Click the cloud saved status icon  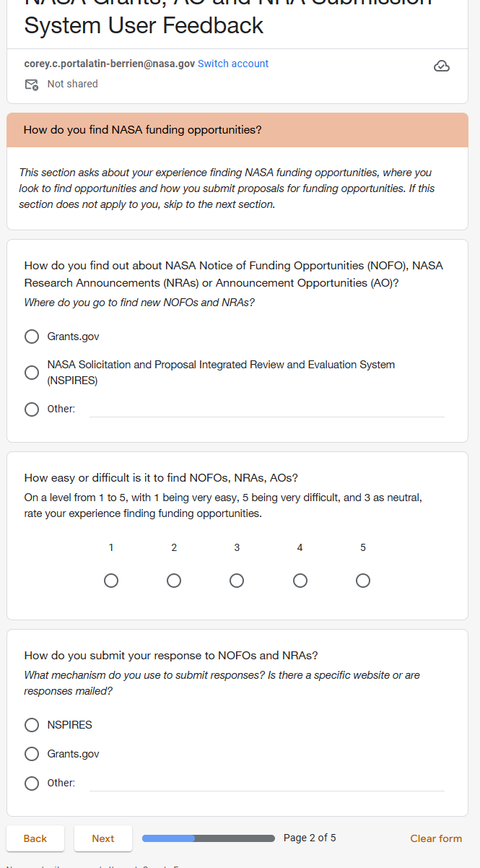pyautogui.click(x=442, y=66)
